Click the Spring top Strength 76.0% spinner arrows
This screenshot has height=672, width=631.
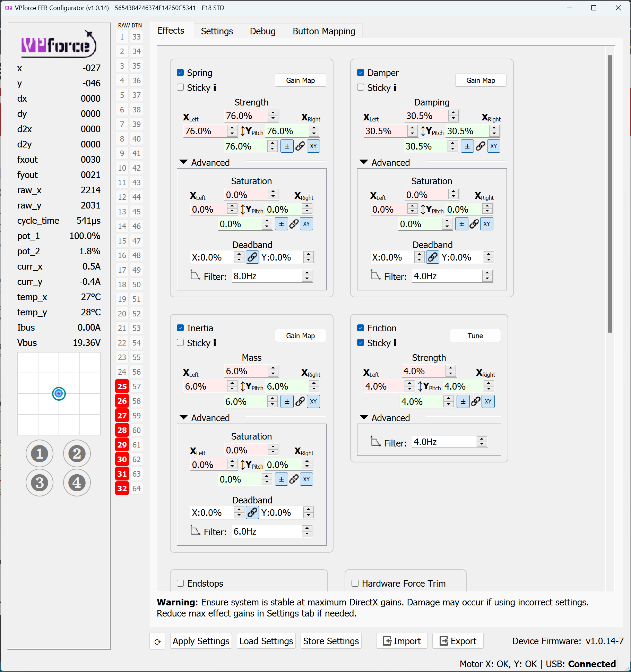click(273, 116)
